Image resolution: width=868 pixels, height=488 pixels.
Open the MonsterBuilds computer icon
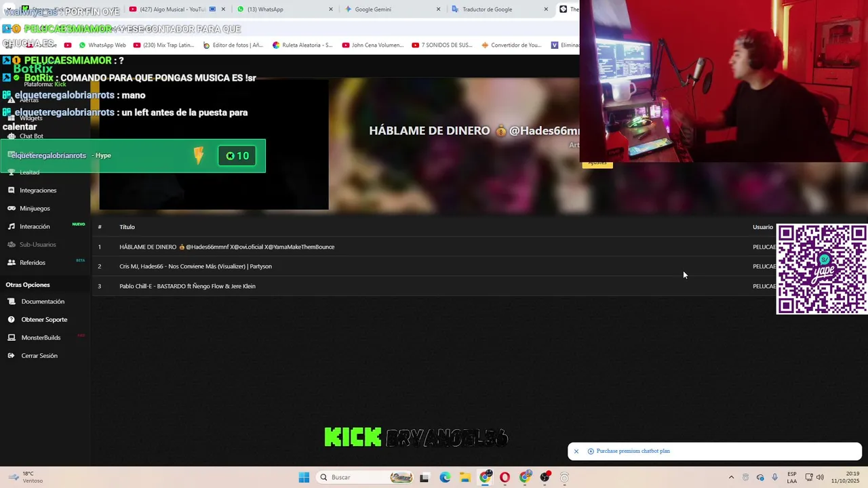tap(12, 338)
